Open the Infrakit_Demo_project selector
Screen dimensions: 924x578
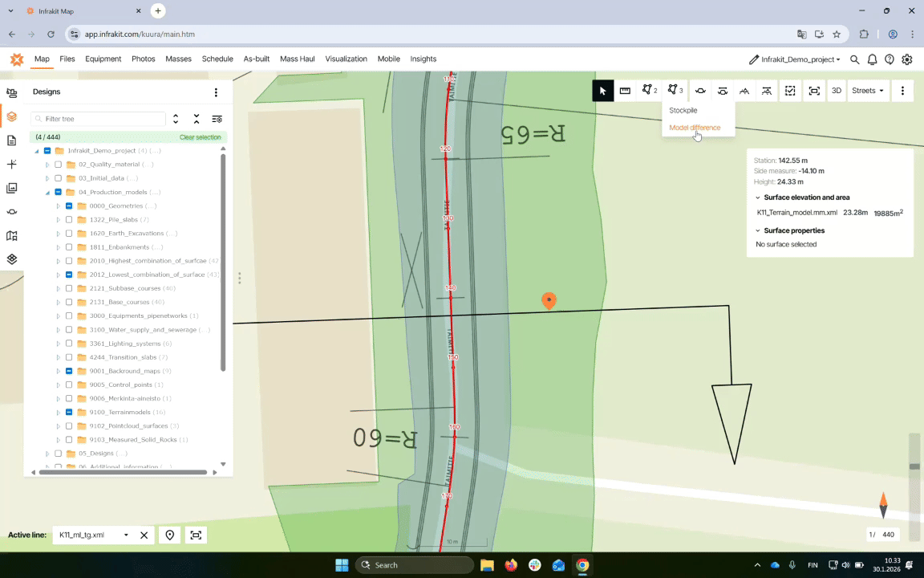pyautogui.click(x=795, y=59)
